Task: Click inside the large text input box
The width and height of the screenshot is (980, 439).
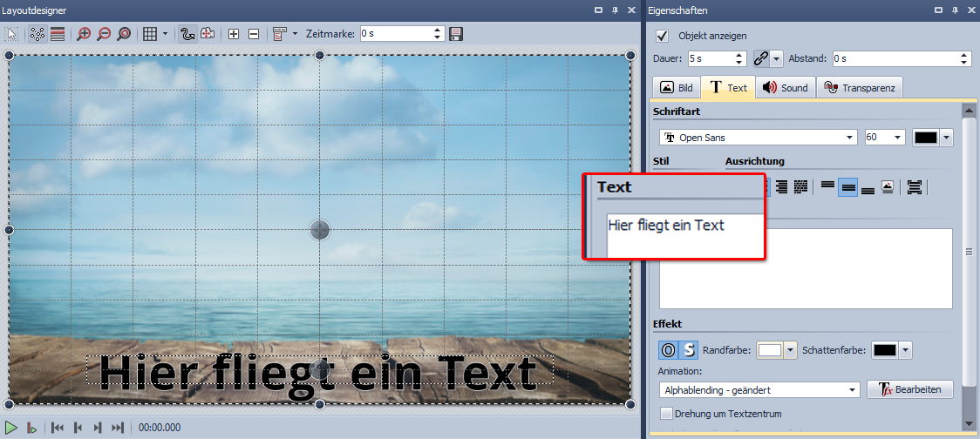Action: tap(806, 268)
